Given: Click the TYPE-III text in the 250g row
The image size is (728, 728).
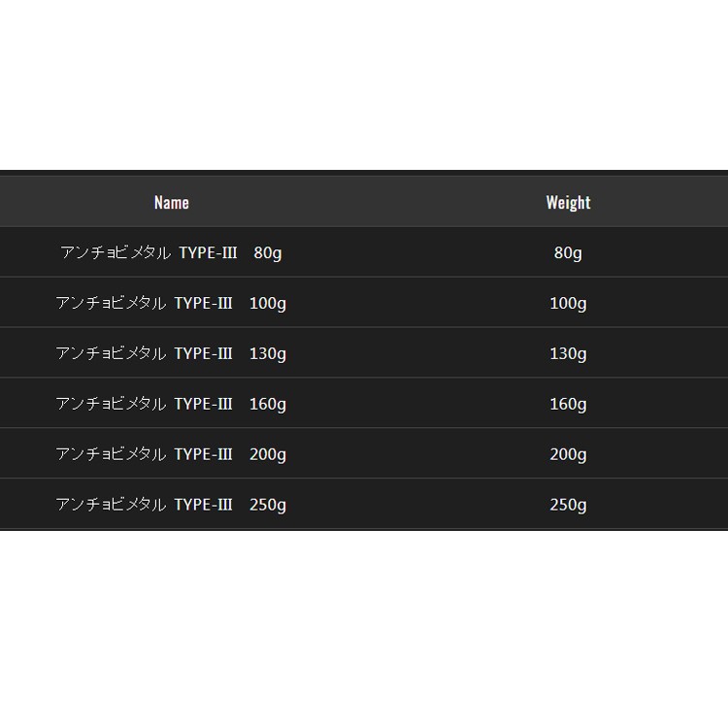Looking at the screenshot, I should pos(204,506).
